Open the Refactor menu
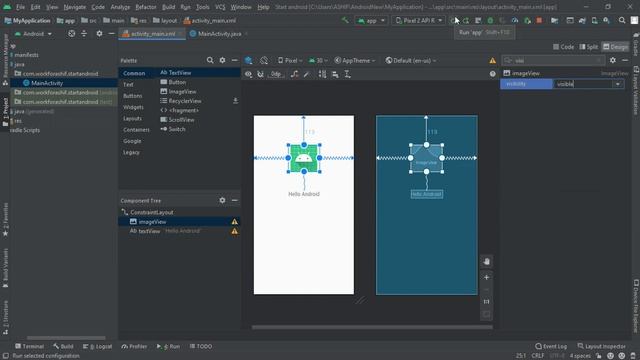Image resolution: width=640 pixels, height=360 pixels. pos(146,7)
